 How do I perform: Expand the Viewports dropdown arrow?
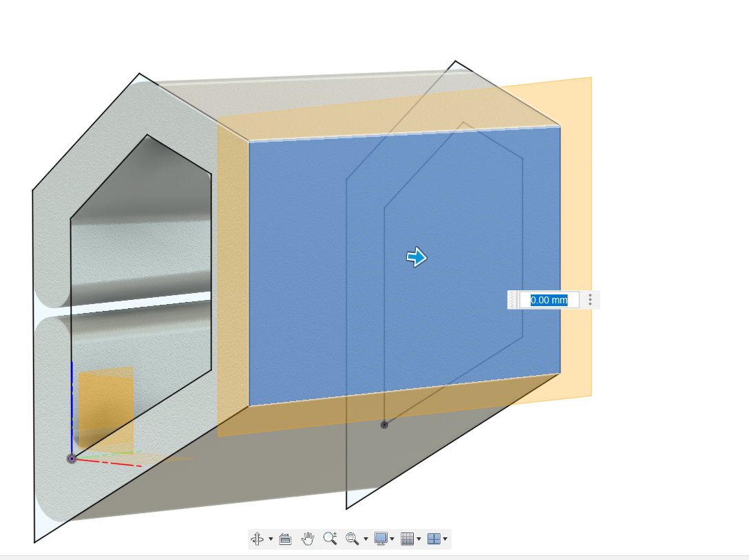[x=446, y=539]
